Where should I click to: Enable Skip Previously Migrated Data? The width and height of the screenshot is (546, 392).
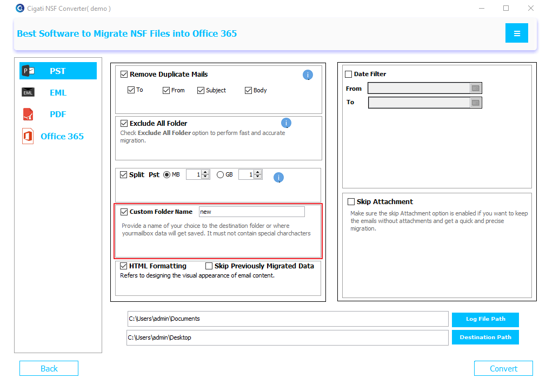point(209,266)
